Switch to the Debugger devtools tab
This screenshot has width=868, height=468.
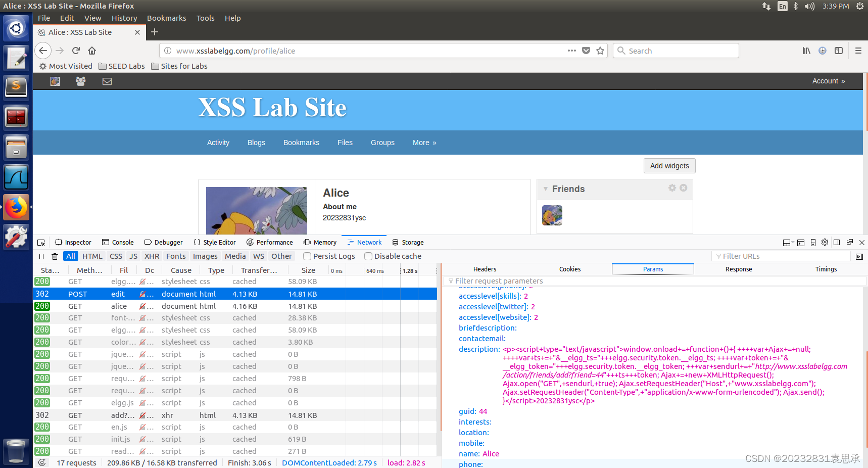164,243
